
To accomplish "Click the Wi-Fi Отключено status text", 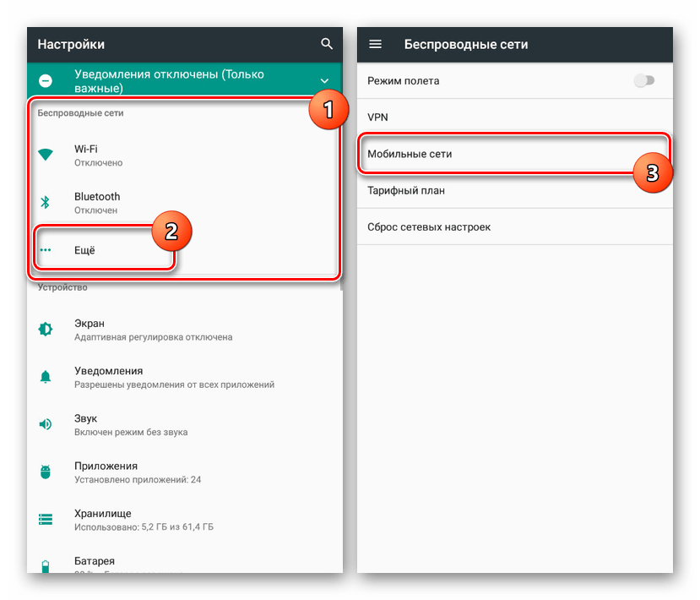I will click(x=98, y=162).
